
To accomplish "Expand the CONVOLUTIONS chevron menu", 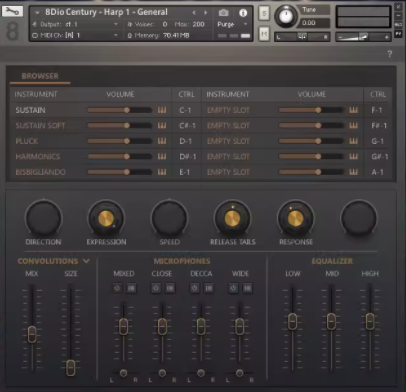I will [x=86, y=261].
